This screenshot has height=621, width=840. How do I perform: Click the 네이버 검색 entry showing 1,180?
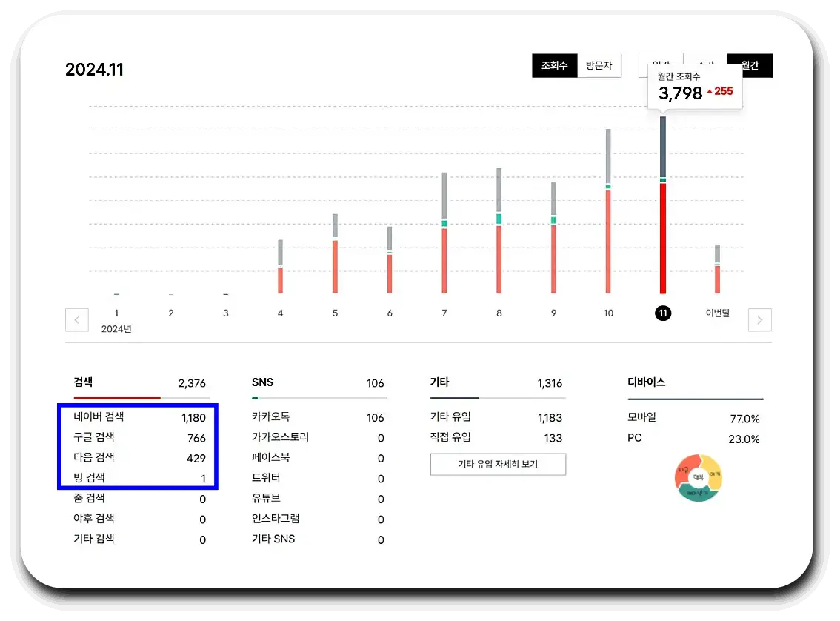137,417
